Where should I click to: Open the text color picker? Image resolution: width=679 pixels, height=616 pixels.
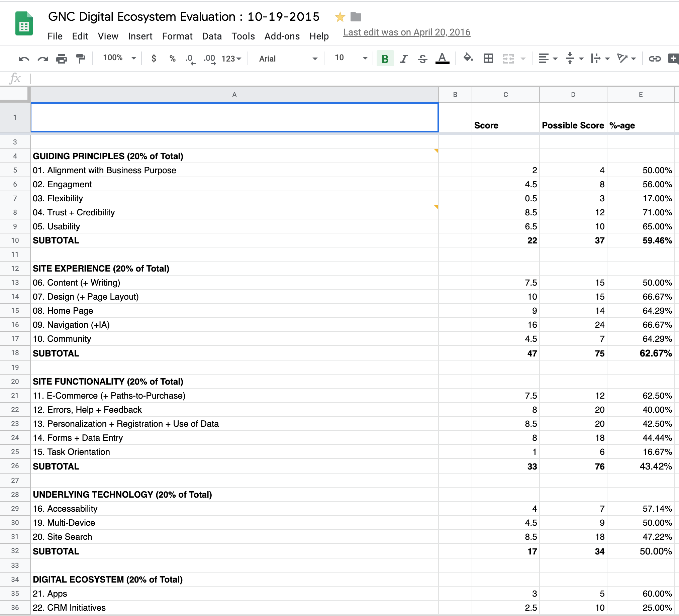click(442, 59)
